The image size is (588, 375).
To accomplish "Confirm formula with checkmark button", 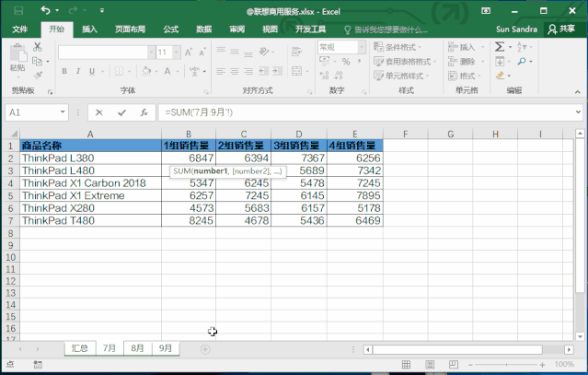I will pos(121,112).
